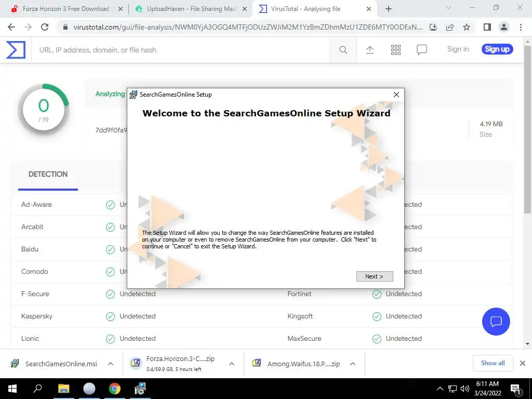
Task: Open the tab search chevron in Chrome
Action: [448, 7]
